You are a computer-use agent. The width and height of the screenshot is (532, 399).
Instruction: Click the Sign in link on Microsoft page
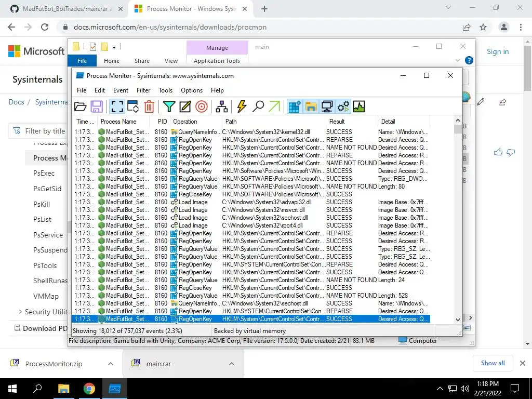pos(498,51)
